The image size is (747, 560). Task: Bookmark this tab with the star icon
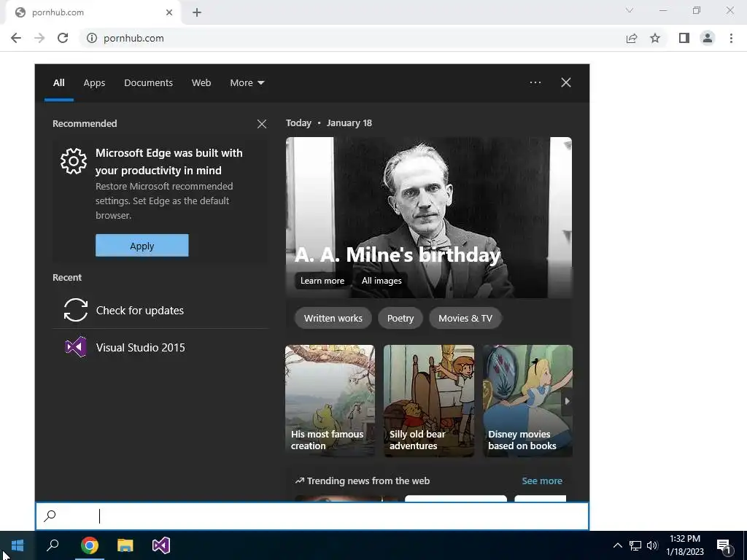655,38
